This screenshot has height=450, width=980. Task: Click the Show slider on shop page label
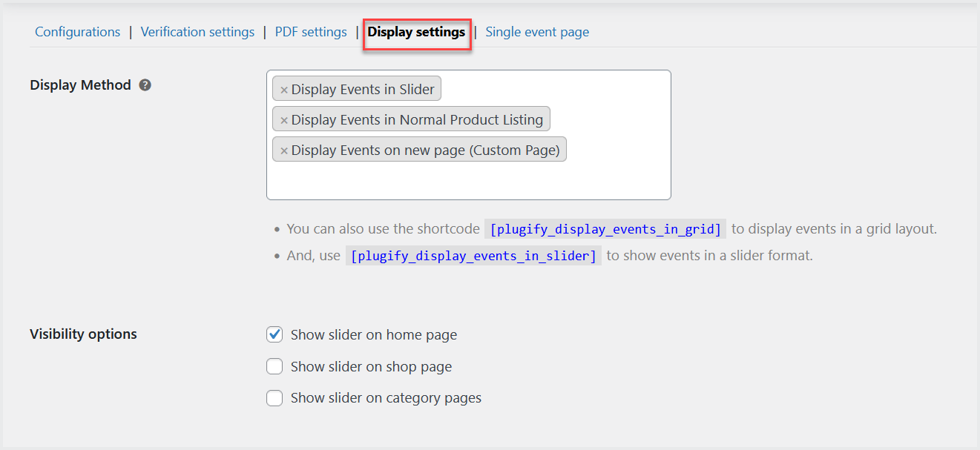click(x=371, y=366)
